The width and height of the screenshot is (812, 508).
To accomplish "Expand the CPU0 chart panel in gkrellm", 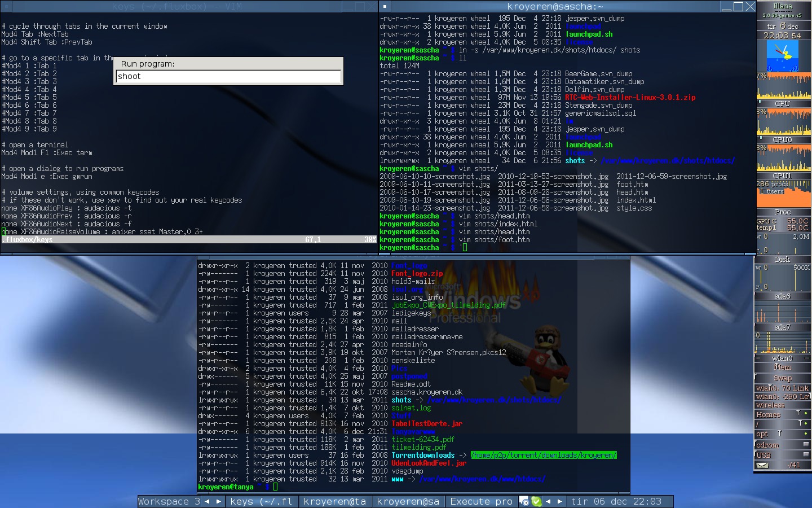I will click(783, 139).
